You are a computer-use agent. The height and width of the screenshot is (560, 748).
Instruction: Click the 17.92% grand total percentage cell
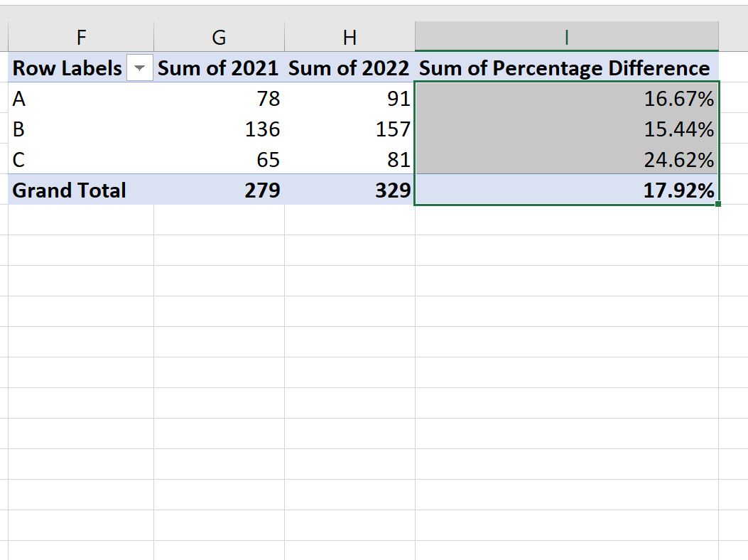[x=639, y=190]
